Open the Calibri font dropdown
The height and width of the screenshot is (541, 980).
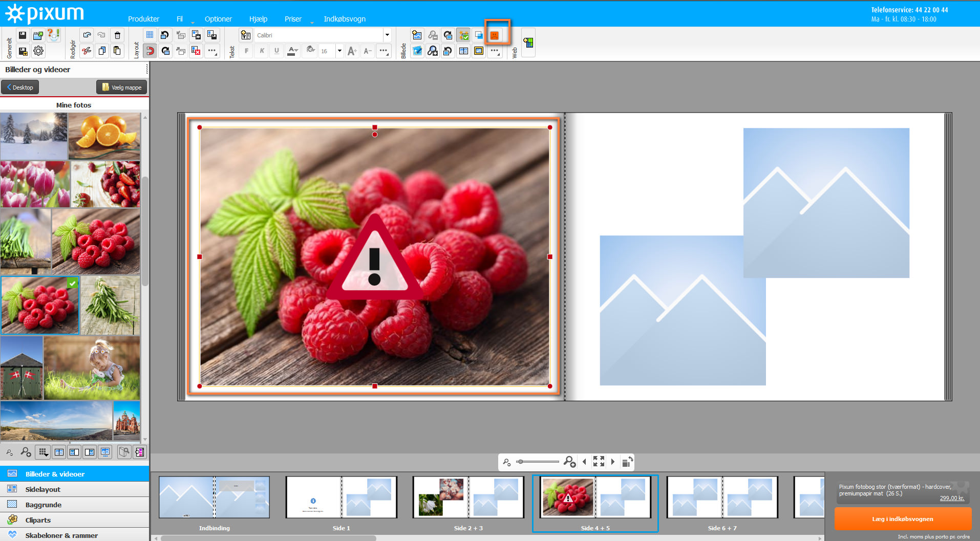click(387, 35)
